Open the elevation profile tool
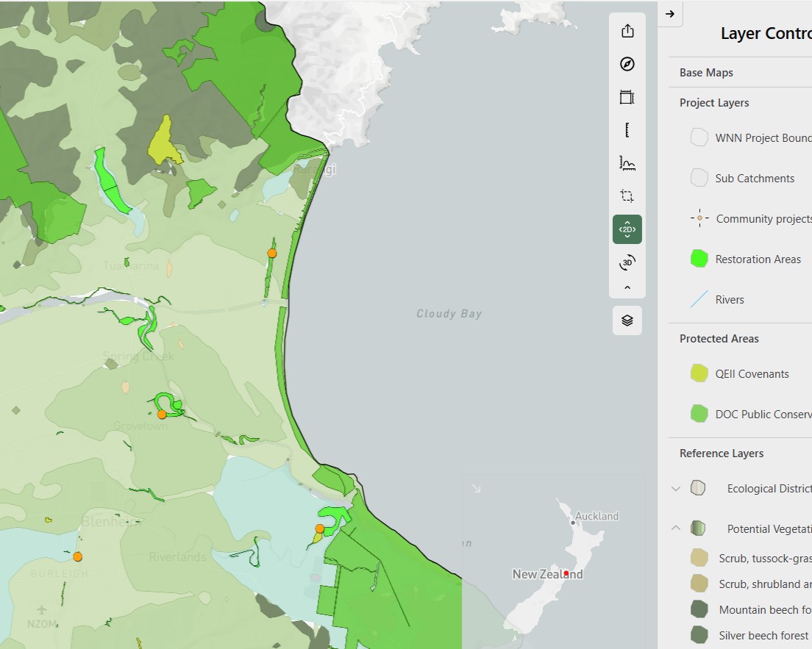 pos(627,164)
